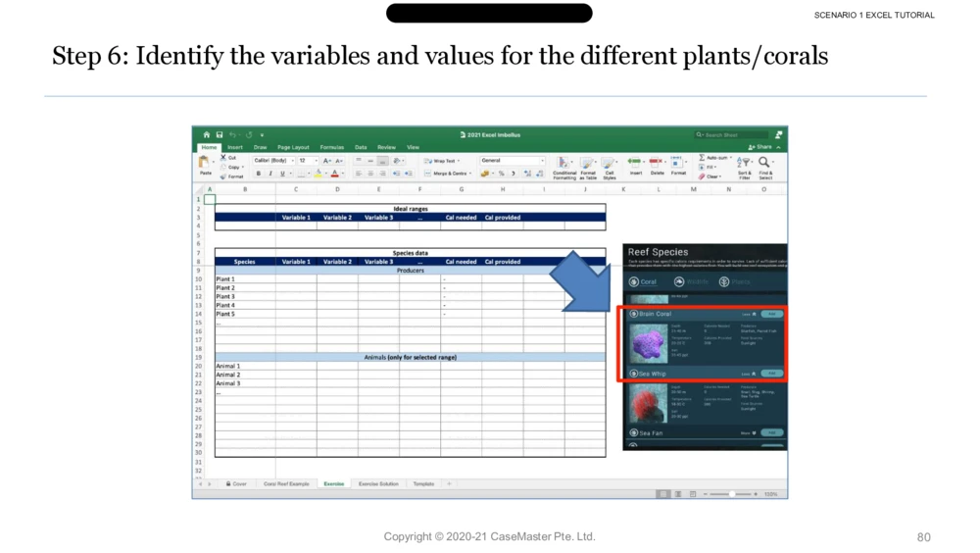Image resolution: width=980 pixels, height=553 pixels.
Task: Click the Save icon in title bar
Action: point(220,135)
